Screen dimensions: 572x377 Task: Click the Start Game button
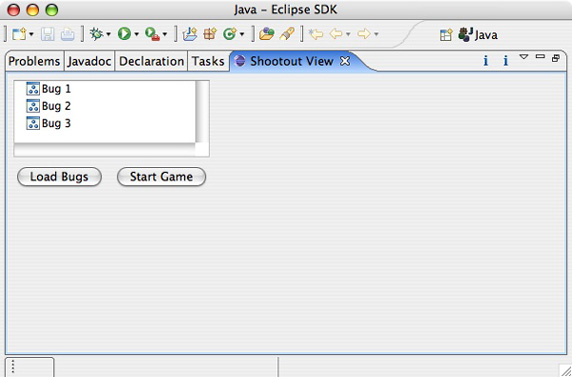point(161,177)
